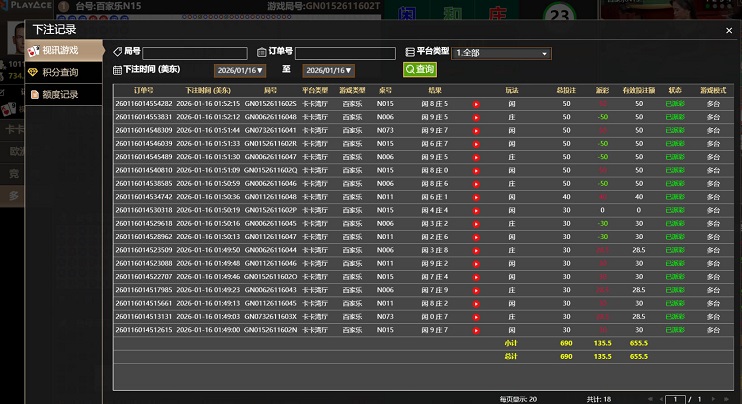742x404 pixels.
Task: Click the 派彩 column header
Action: [601, 90]
